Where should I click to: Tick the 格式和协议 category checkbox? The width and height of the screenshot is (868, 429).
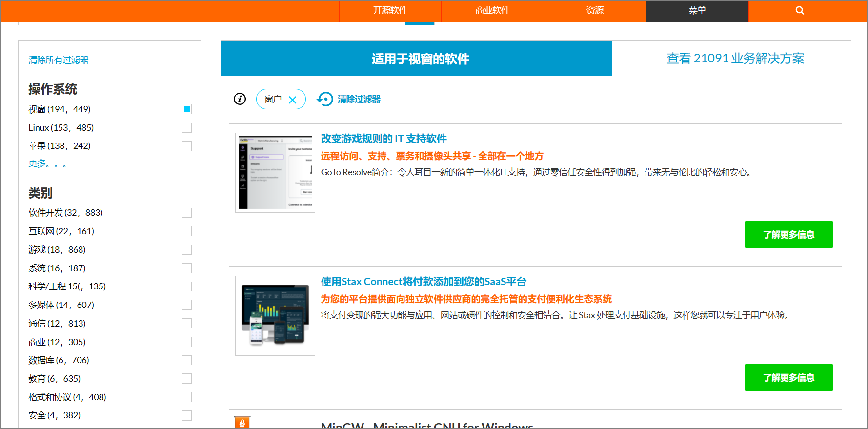coord(187,397)
